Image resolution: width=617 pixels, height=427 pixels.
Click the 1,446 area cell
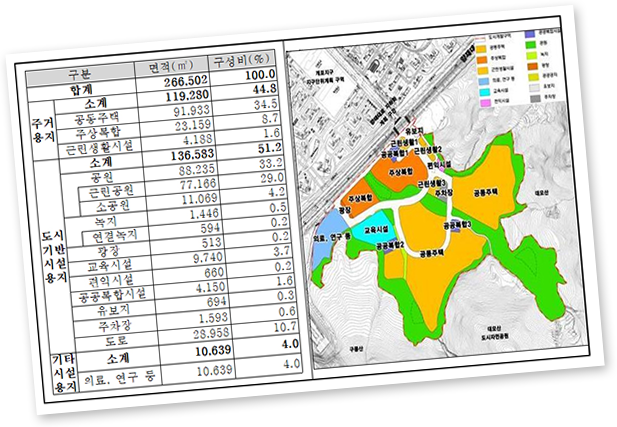[204, 214]
